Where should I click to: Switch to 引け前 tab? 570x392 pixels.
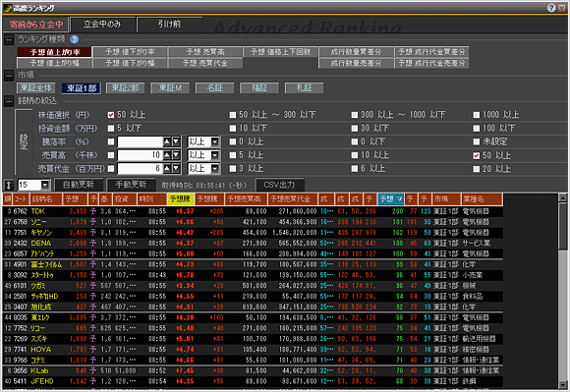169,25
